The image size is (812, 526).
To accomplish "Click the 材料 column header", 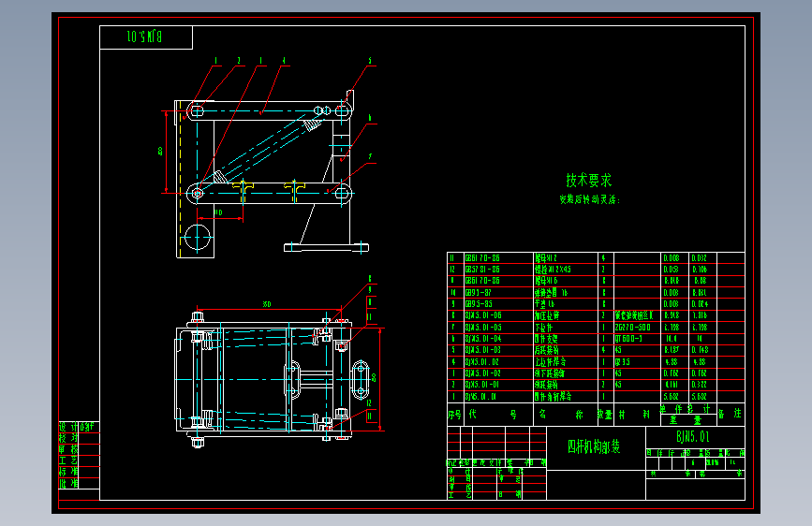I will click(x=634, y=415).
